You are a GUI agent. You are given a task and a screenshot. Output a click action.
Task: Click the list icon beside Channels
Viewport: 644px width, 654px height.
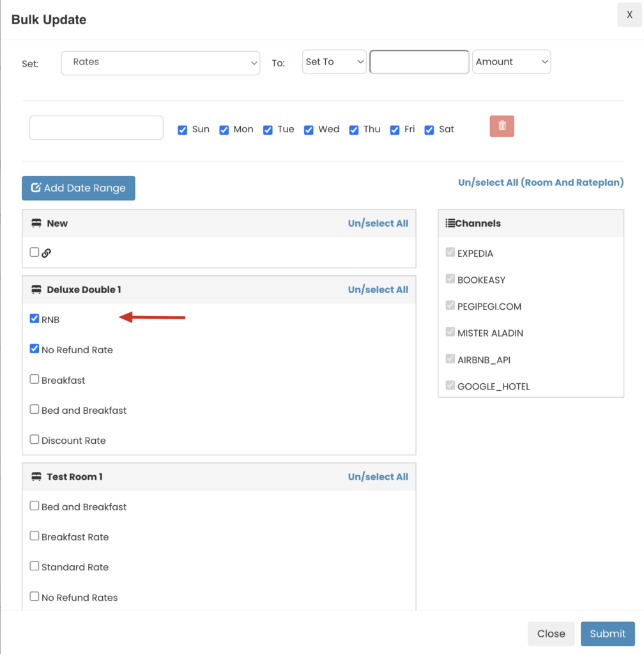click(x=450, y=223)
